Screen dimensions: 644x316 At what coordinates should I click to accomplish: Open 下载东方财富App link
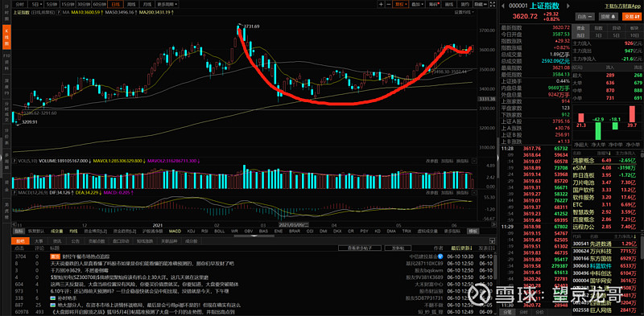pyautogui.click(x=623, y=6)
